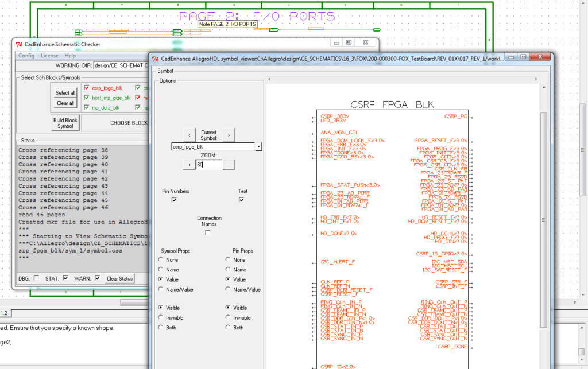Click Build Block Symbol button
The height and width of the screenshot is (369, 588).
point(65,123)
